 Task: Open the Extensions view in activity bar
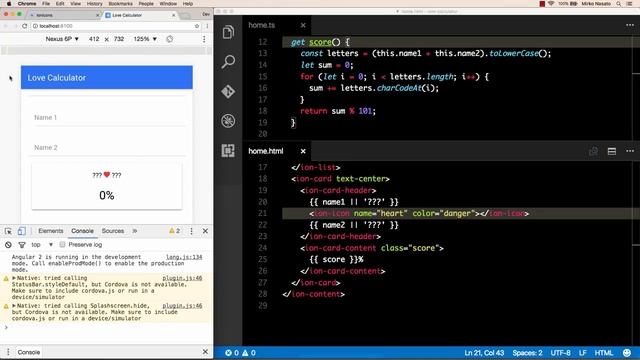(x=228, y=151)
